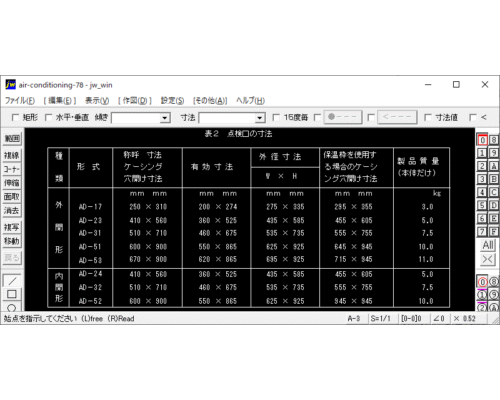
Task: Select layer 6 in layer bar
Action: (482, 218)
